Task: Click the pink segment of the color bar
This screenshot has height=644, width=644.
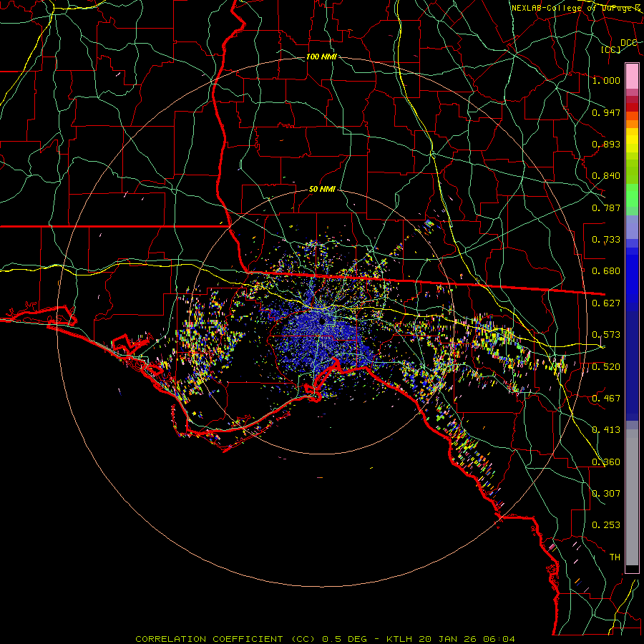Action: 632,77
